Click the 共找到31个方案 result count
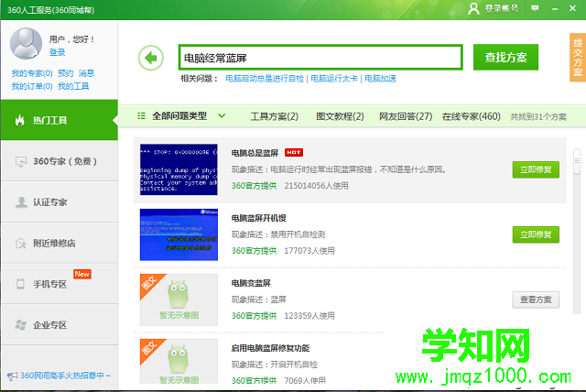The width and height of the screenshot is (586, 392). 538,117
